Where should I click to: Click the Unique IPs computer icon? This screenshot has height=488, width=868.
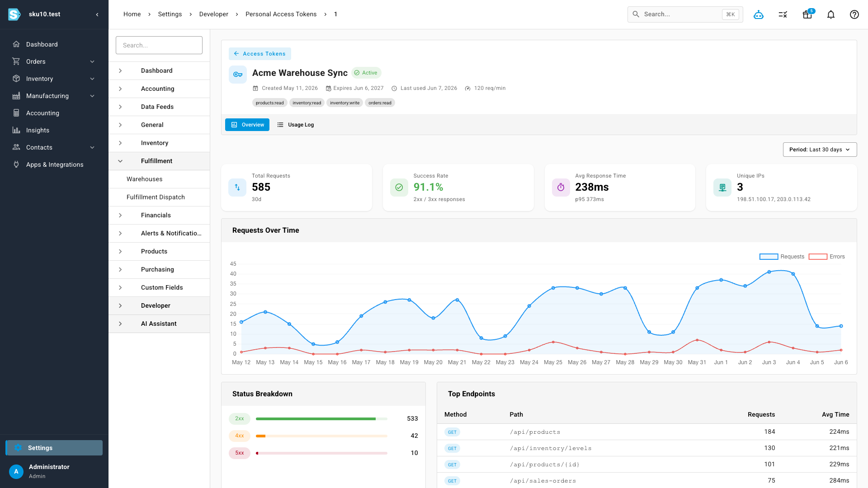click(x=722, y=188)
